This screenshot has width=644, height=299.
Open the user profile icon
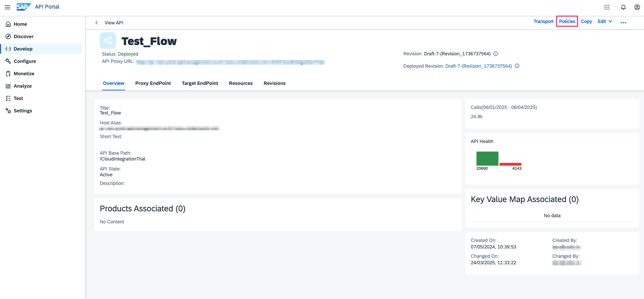(x=637, y=7)
